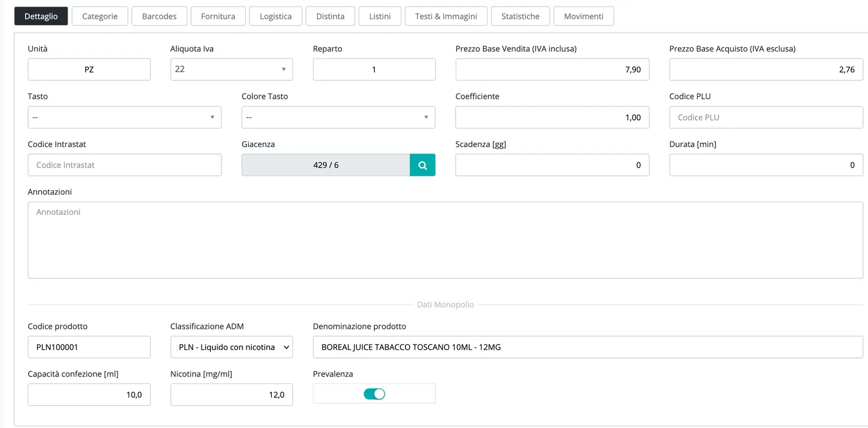
Task: Edit the Denominazione prodotto field
Action: click(588, 347)
